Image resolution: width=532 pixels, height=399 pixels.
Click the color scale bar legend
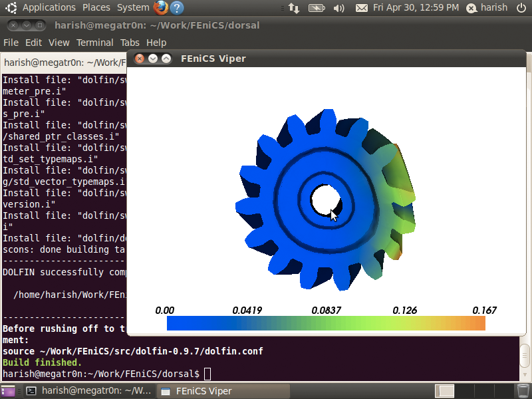click(326, 323)
